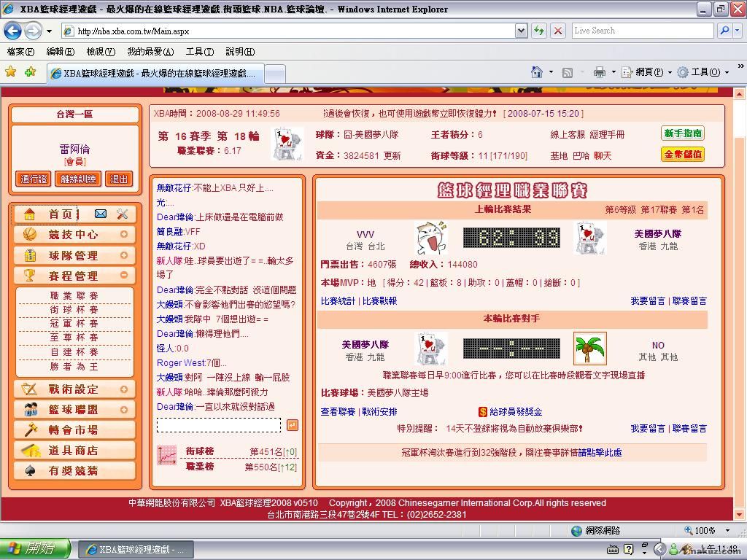Click the page scrollbar down arrow

[x=740, y=514]
